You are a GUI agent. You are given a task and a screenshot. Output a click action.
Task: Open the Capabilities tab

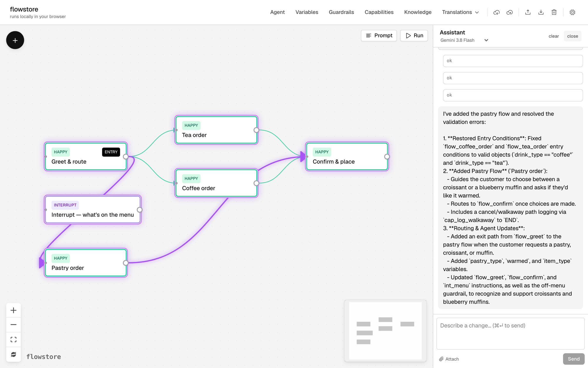tap(379, 12)
